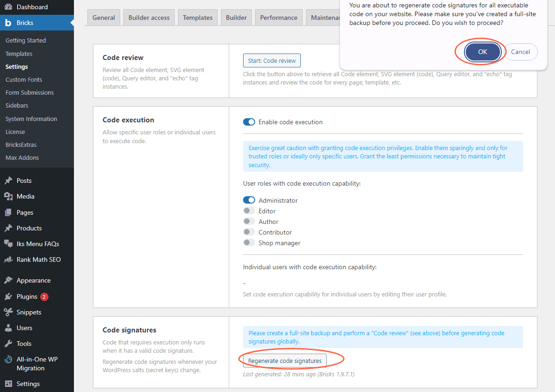The height and width of the screenshot is (392, 555).
Task: Click the Media icon in sidebar
Action: pyautogui.click(x=8, y=196)
